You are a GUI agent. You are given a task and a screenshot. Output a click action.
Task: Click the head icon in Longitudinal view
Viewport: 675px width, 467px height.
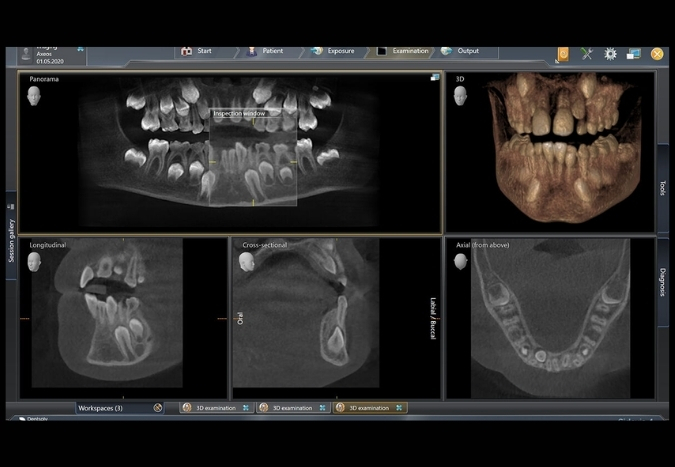click(x=35, y=261)
